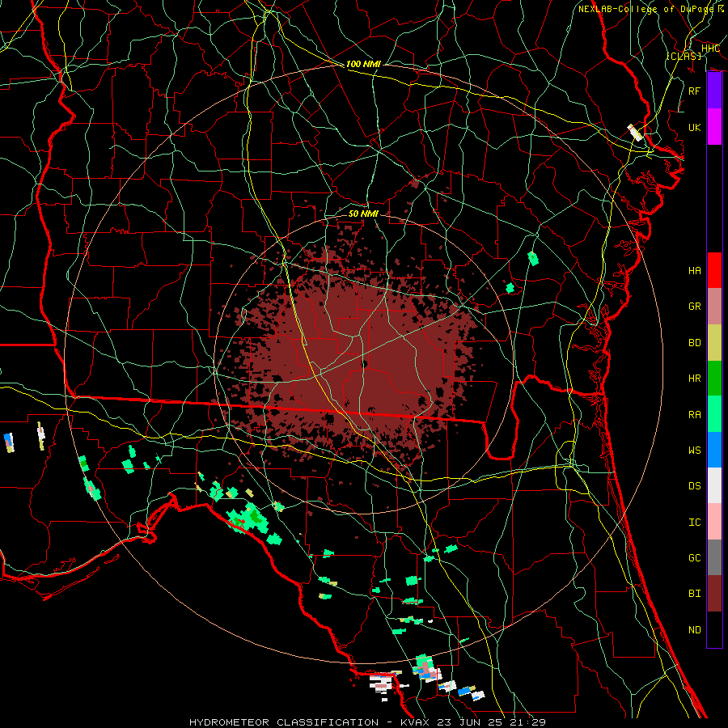Click the GR legend label
This screenshot has width=728, height=728.
[694, 306]
